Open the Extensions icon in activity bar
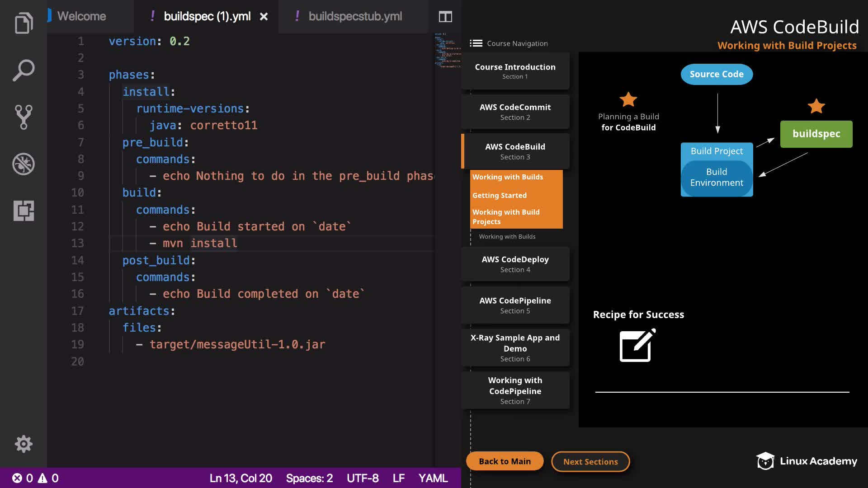Viewport: 868px width, 488px height. point(24,211)
